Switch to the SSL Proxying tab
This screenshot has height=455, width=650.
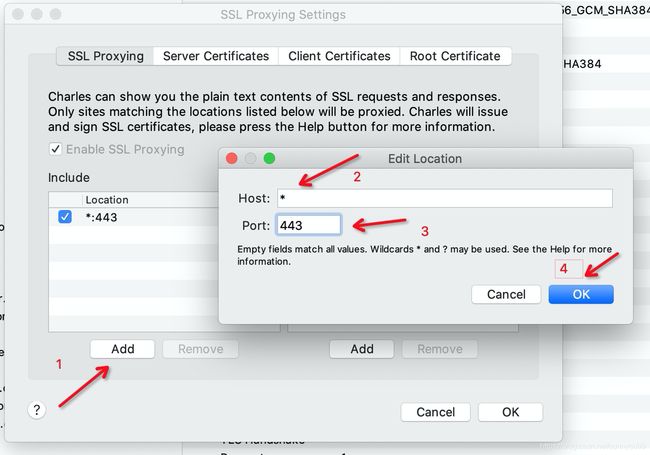[105, 56]
